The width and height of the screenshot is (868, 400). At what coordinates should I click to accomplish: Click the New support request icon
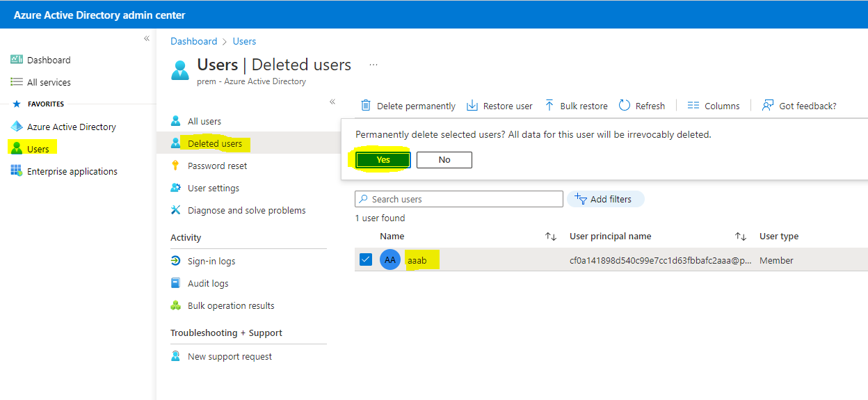[x=176, y=356]
